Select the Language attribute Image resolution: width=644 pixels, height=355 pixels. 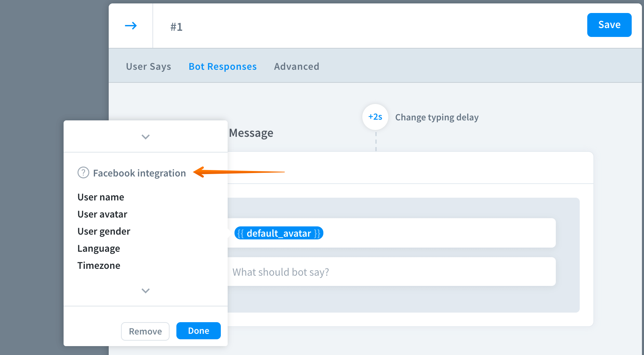98,248
